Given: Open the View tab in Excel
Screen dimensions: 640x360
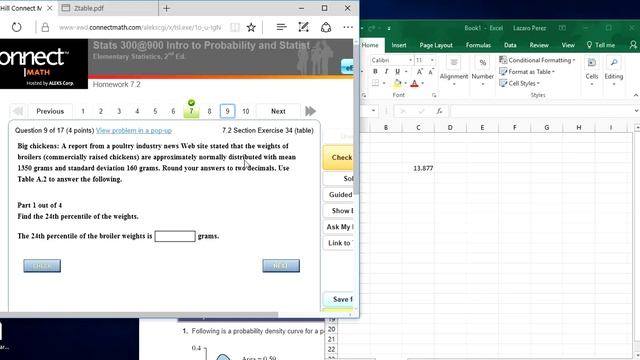Looking at the screenshot, I should tap(568, 45).
